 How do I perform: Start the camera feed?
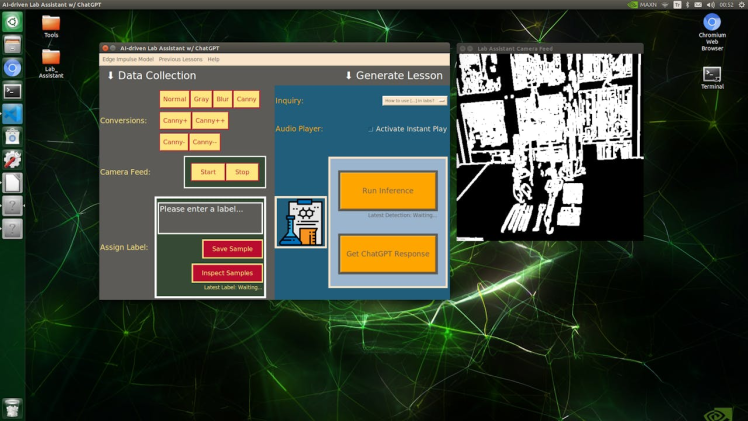click(208, 172)
